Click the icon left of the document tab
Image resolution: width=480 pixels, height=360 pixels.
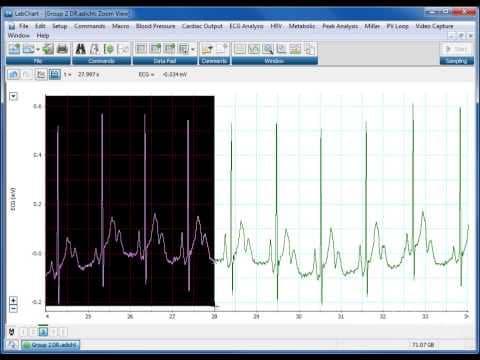point(13,345)
